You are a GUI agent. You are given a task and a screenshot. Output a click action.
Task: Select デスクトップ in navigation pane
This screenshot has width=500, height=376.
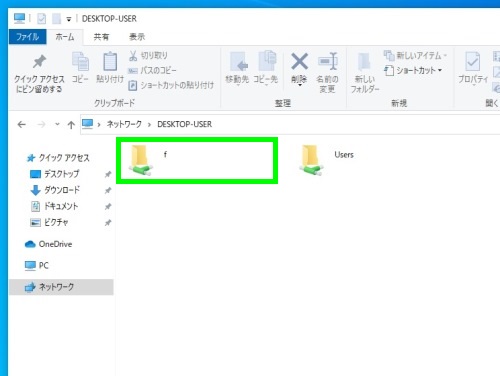pos(55,174)
